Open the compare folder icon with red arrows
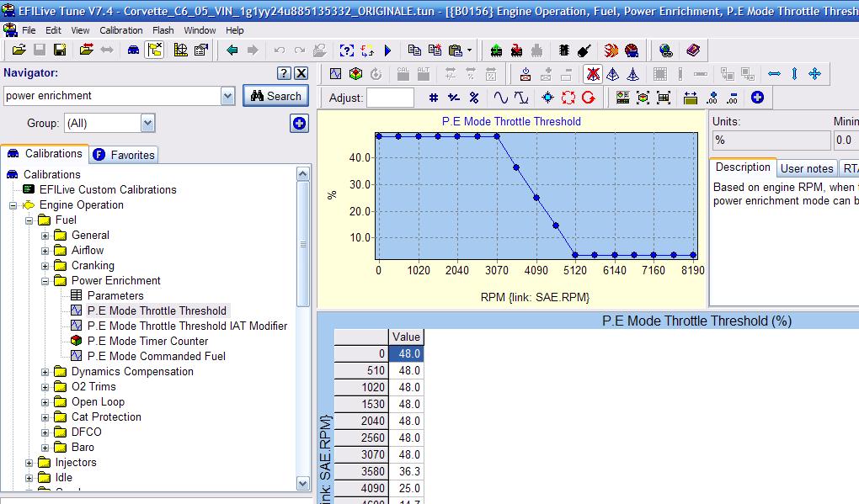859x504 pixels. click(87, 50)
